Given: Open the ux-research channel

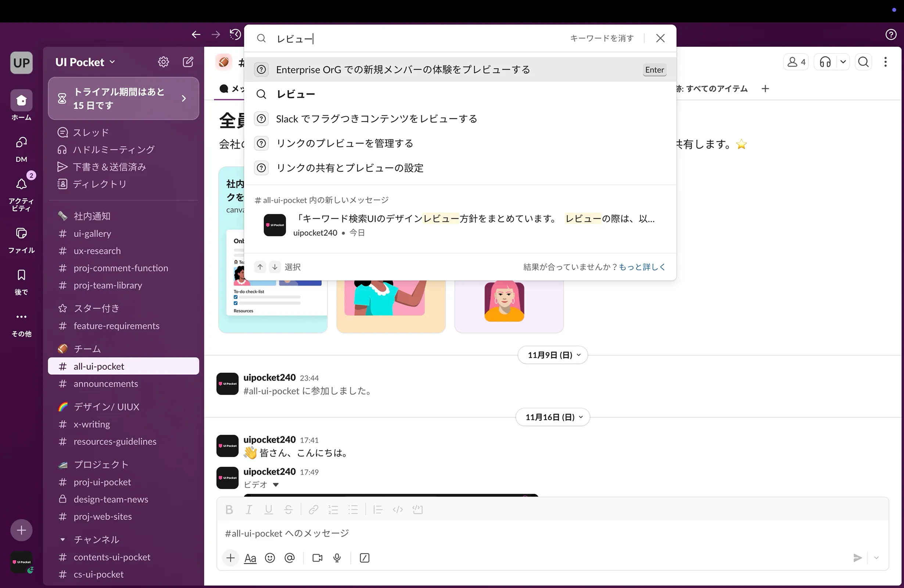Looking at the screenshot, I should pos(123,251).
